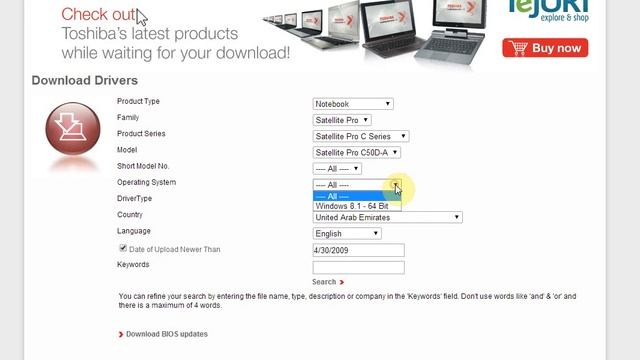The image size is (640, 360).
Task: Open Download BIOS updates link
Action: pyautogui.click(x=167, y=334)
